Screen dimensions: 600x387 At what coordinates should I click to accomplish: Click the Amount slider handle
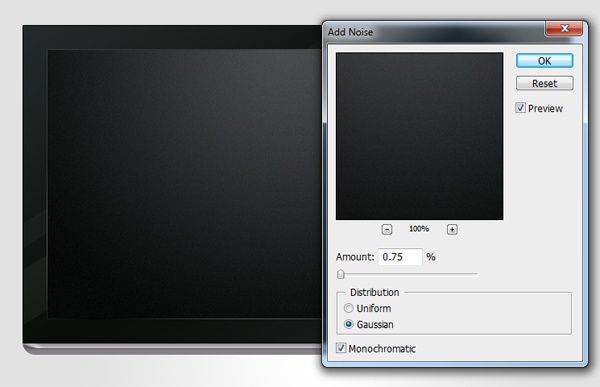(341, 274)
